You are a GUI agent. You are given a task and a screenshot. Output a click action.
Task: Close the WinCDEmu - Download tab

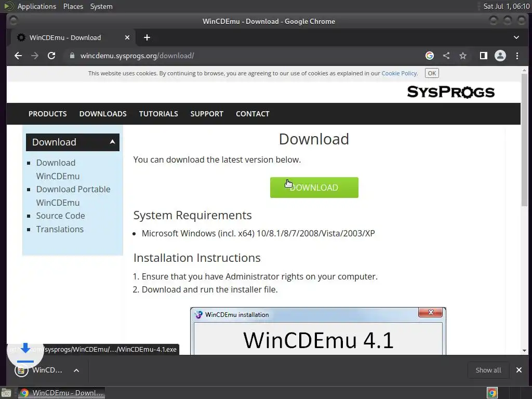click(x=127, y=37)
